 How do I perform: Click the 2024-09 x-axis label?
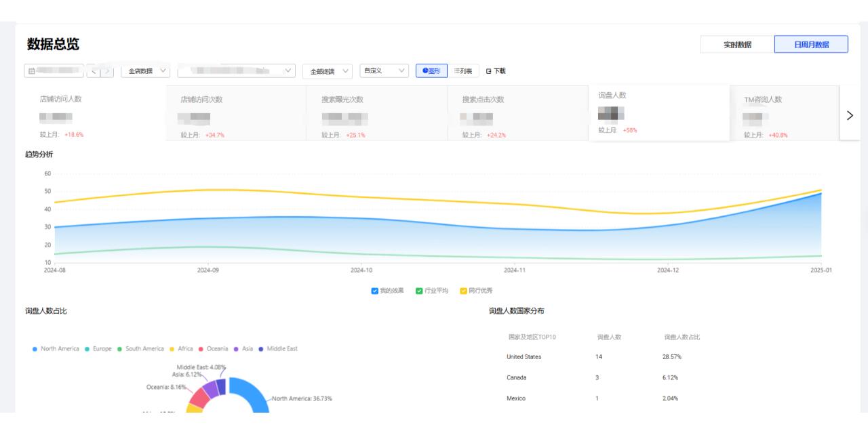[208, 270]
